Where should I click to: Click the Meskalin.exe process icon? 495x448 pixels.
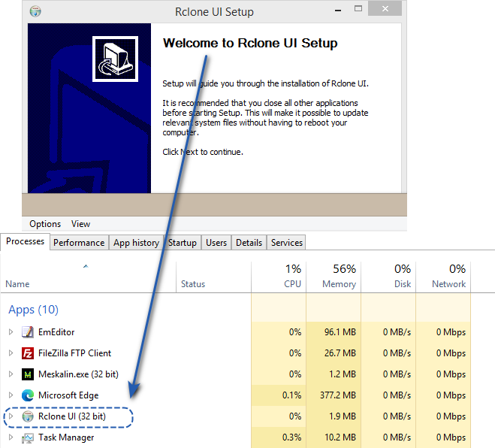click(28, 374)
